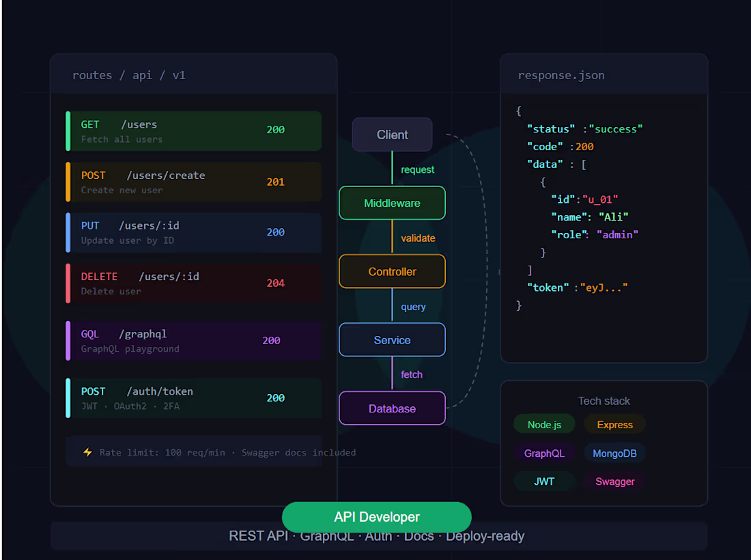Image resolution: width=751 pixels, height=560 pixels.
Task: Click the 201 status code
Action: tap(275, 182)
